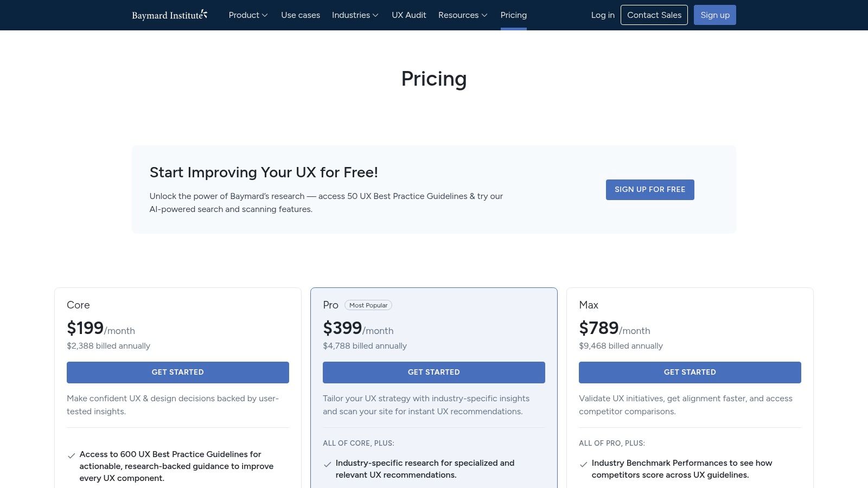The height and width of the screenshot is (488, 868).
Task: Click SIGN UP FOR FREE
Action: pos(649,189)
